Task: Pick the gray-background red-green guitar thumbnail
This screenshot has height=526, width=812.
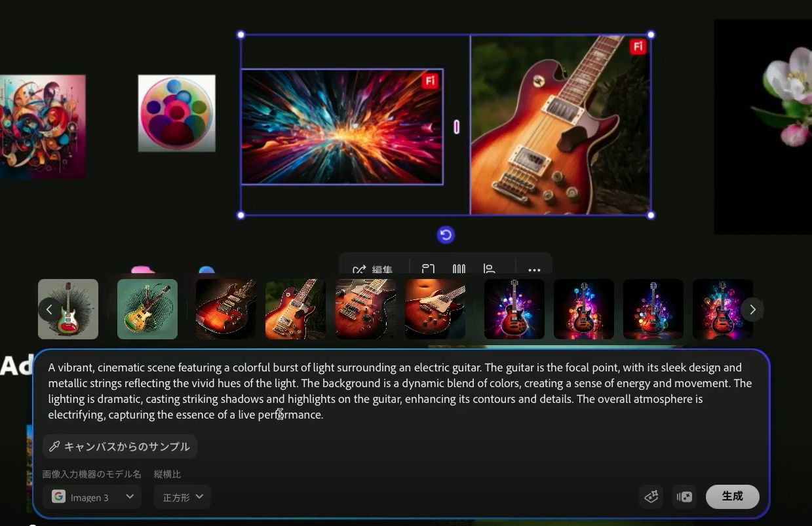Action: (68, 309)
